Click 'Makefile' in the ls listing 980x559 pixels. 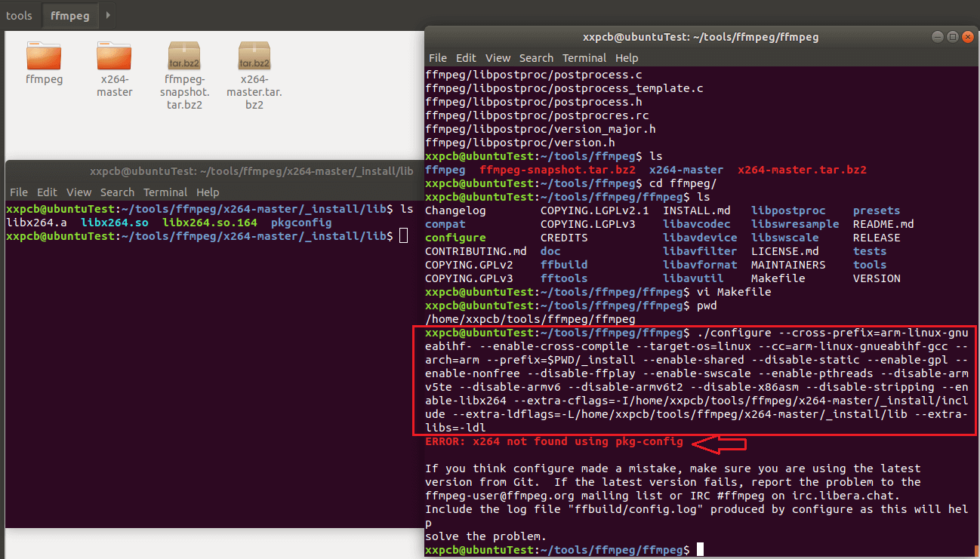click(x=778, y=278)
